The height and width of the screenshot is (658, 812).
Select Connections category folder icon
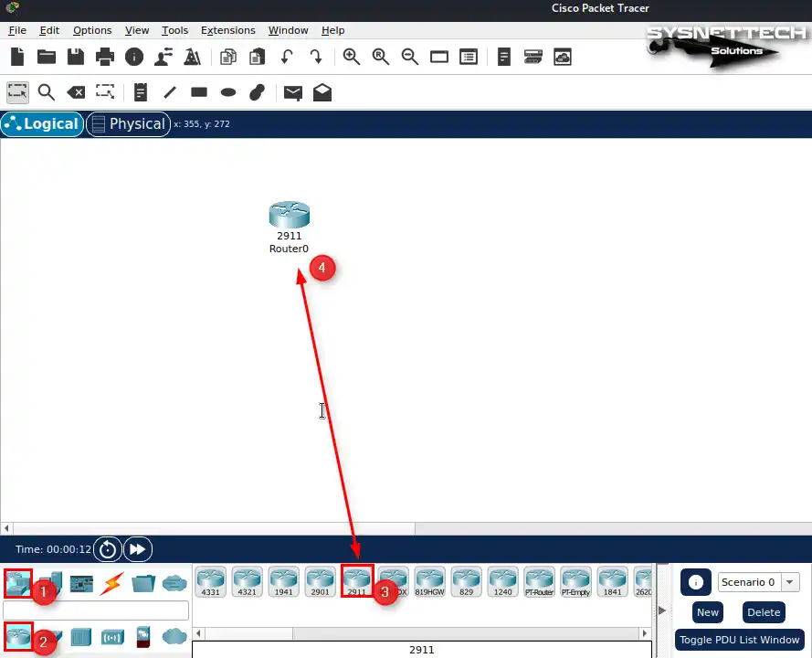143,583
